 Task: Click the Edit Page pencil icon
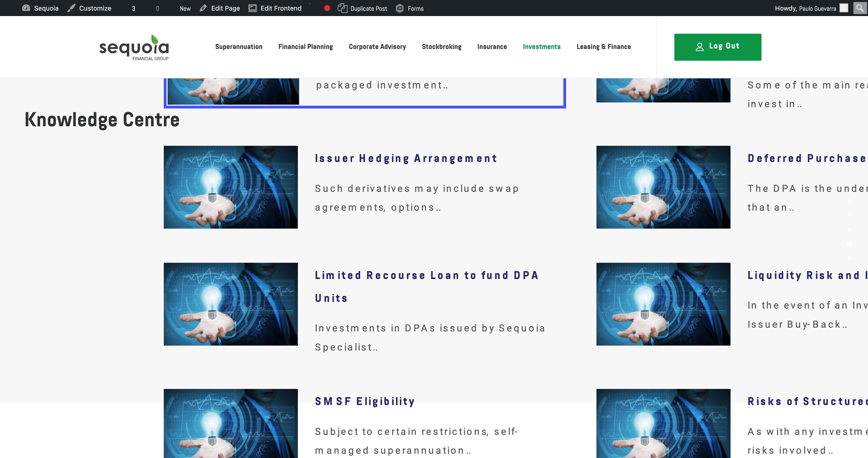203,8
